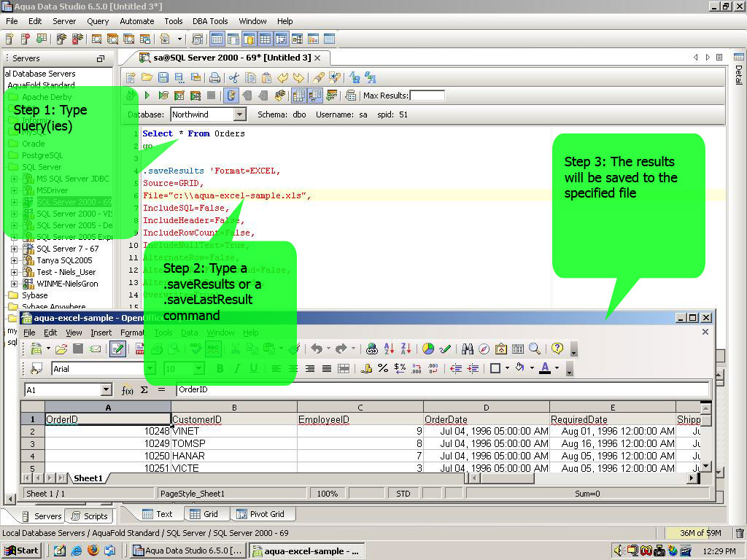Toggle the STD selection mode in status bar
The height and width of the screenshot is (560, 747).
click(x=403, y=494)
